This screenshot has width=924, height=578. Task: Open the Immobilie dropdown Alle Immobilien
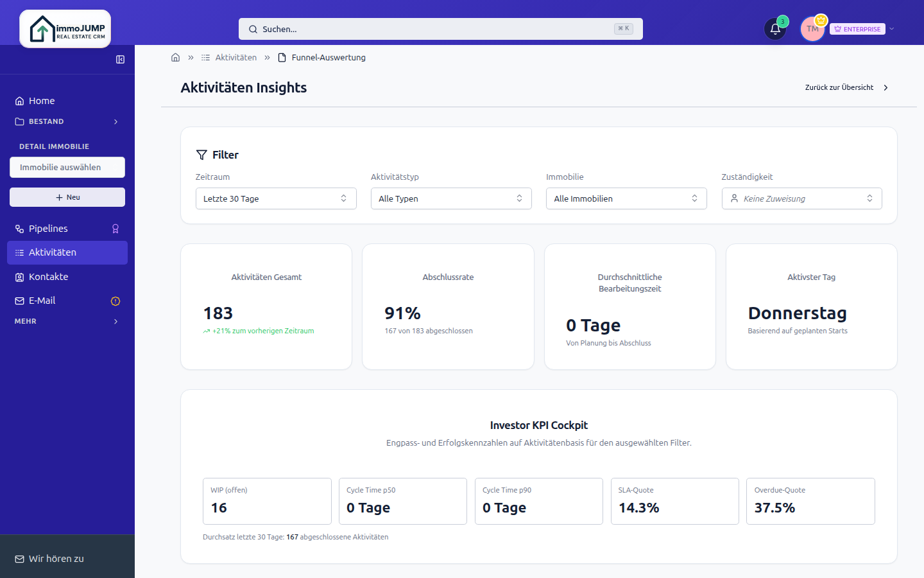(626, 198)
